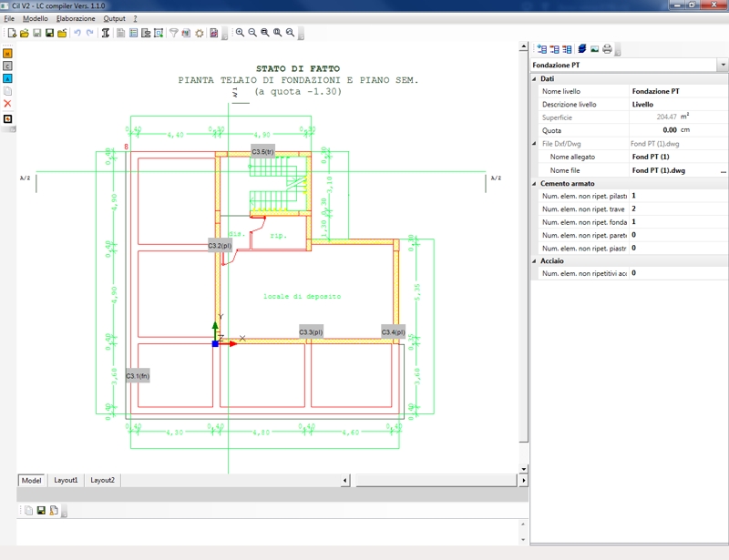Collapse the Dati section
Screen dimensions: 729x560
pyautogui.click(x=535, y=79)
